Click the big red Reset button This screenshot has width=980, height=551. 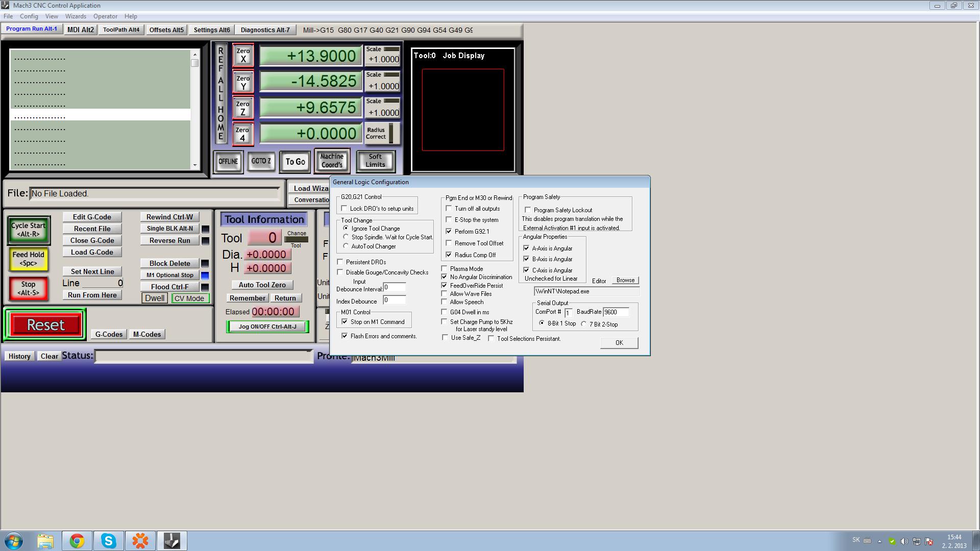(45, 324)
